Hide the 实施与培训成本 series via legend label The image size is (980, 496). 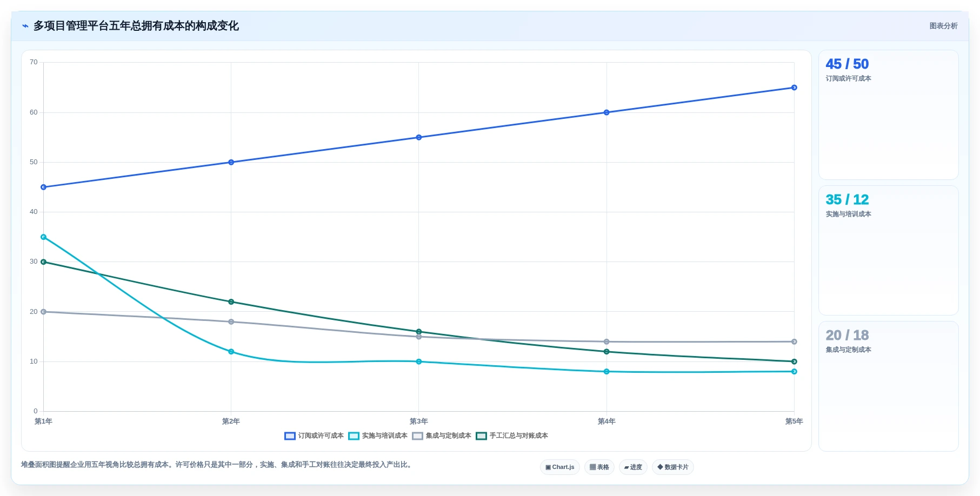(x=384, y=436)
